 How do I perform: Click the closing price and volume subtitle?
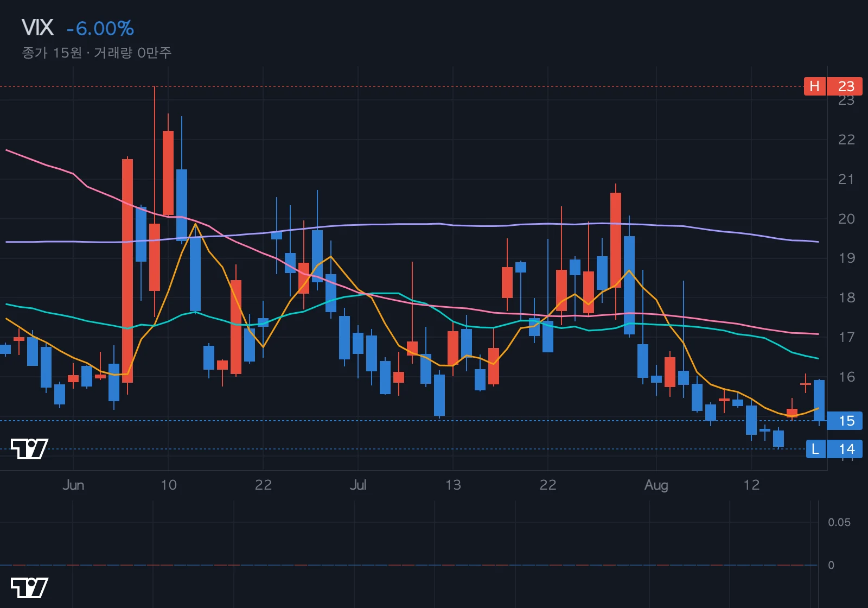point(97,53)
